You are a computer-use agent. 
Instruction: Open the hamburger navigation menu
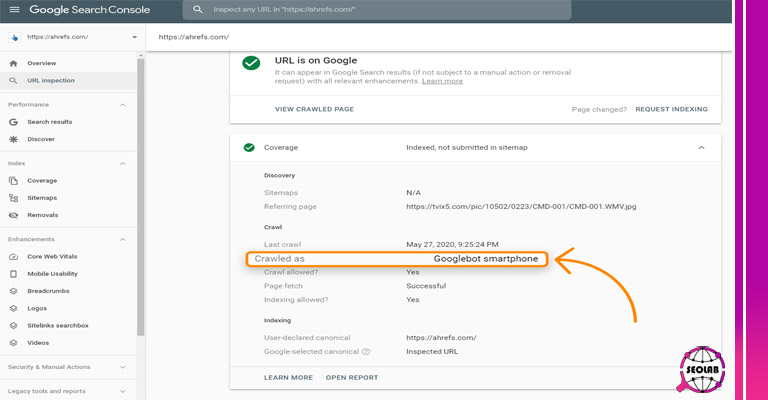(x=14, y=9)
